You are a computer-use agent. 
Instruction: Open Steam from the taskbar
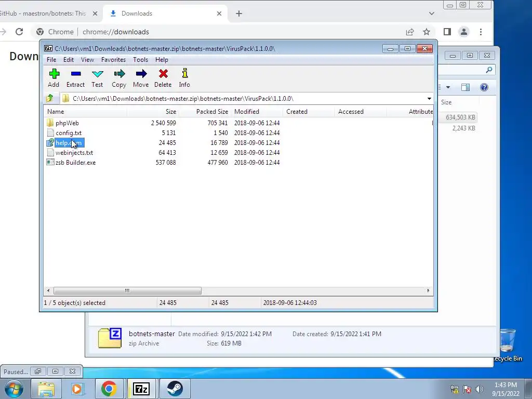pyautogui.click(x=175, y=389)
